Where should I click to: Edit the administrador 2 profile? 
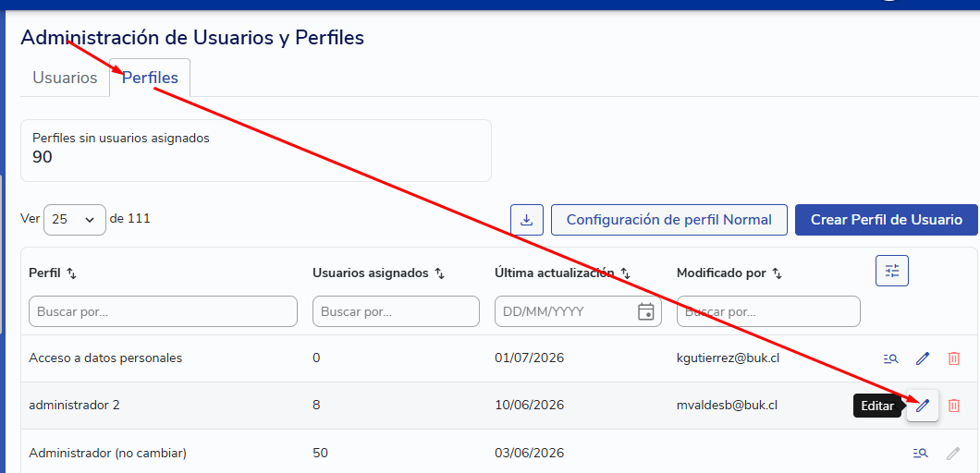923,406
